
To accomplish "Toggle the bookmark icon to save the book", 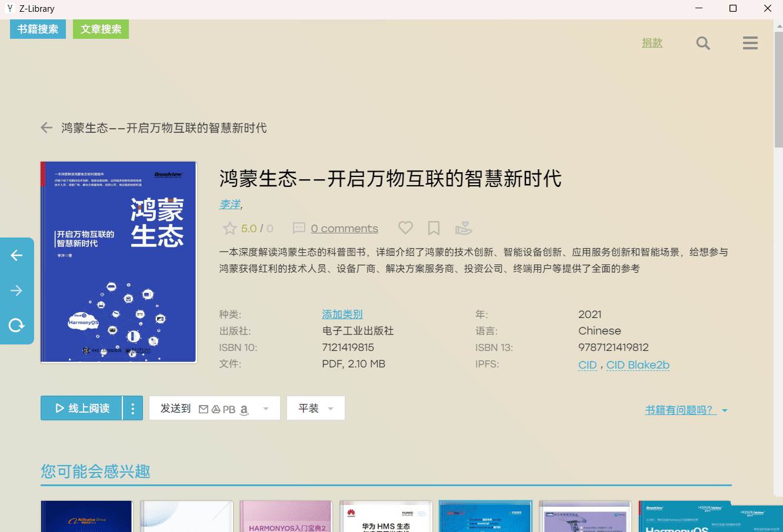I will (434, 227).
